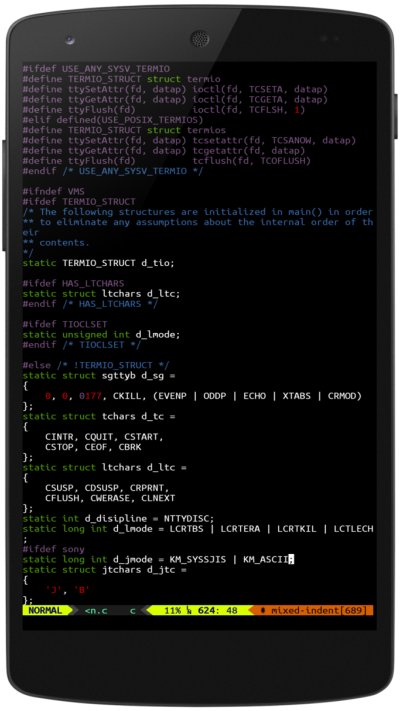Click the 'The following structures' comment line
The width and height of the screenshot is (400, 711).
click(x=198, y=212)
